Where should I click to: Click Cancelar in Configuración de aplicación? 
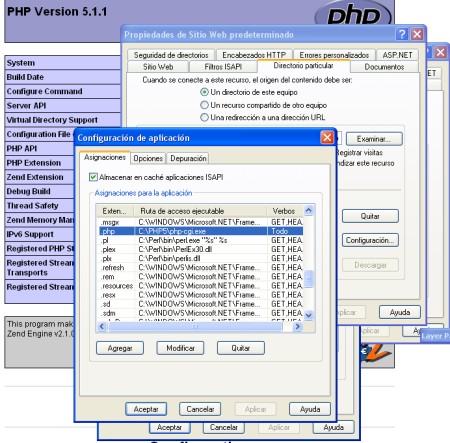200,409
